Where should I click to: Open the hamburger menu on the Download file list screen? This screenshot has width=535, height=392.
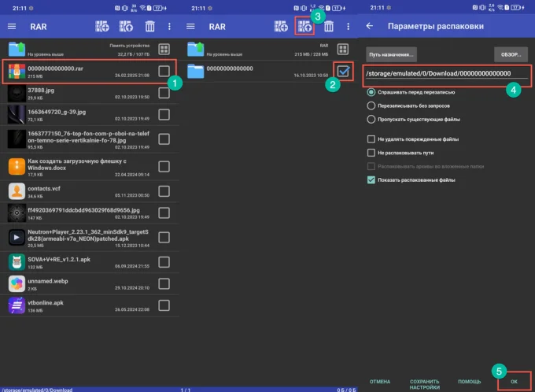click(x=12, y=26)
